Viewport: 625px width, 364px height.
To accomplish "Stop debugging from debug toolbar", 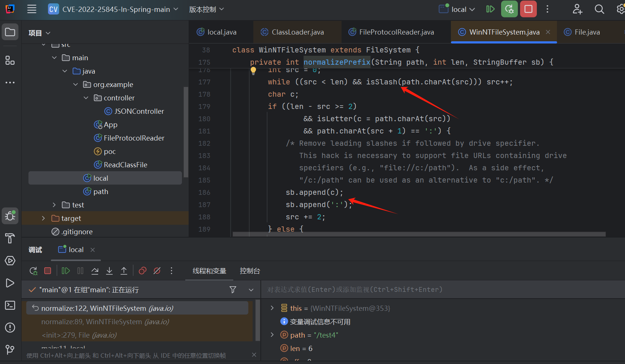I will (x=48, y=271).
